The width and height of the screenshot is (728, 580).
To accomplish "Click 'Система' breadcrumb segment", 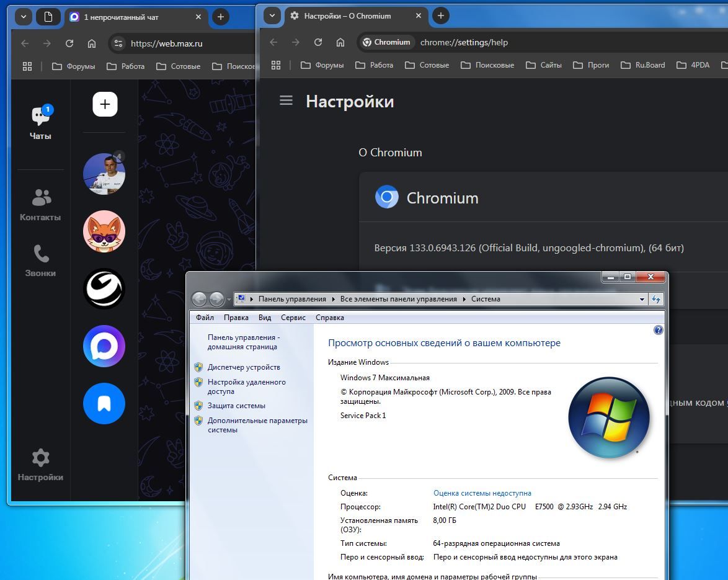I will click(486, 299).
